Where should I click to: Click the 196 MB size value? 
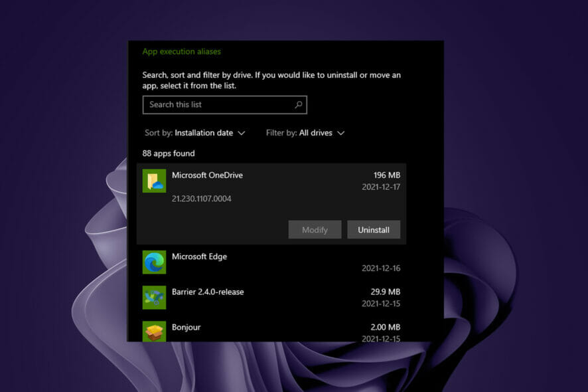[387, 175]
